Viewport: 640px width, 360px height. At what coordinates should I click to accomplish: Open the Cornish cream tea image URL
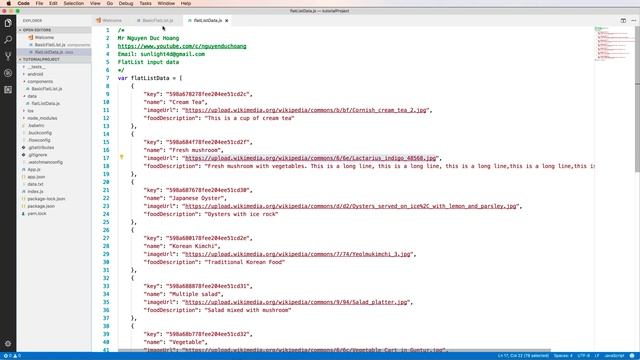click(306, 110)
